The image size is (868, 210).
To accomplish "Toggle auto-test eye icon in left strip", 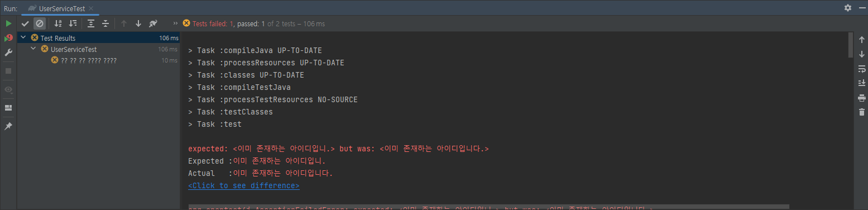I will click(x=8, y=89).
